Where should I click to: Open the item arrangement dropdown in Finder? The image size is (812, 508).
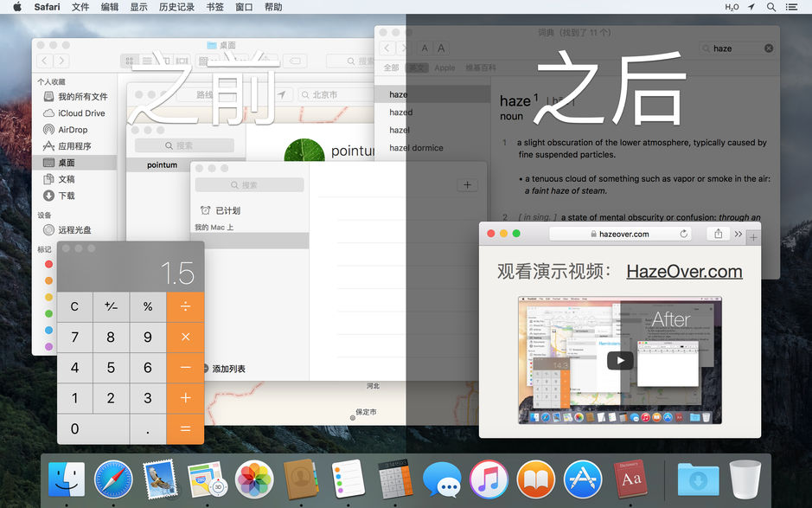pyautogui.click(x=203, y=59)
